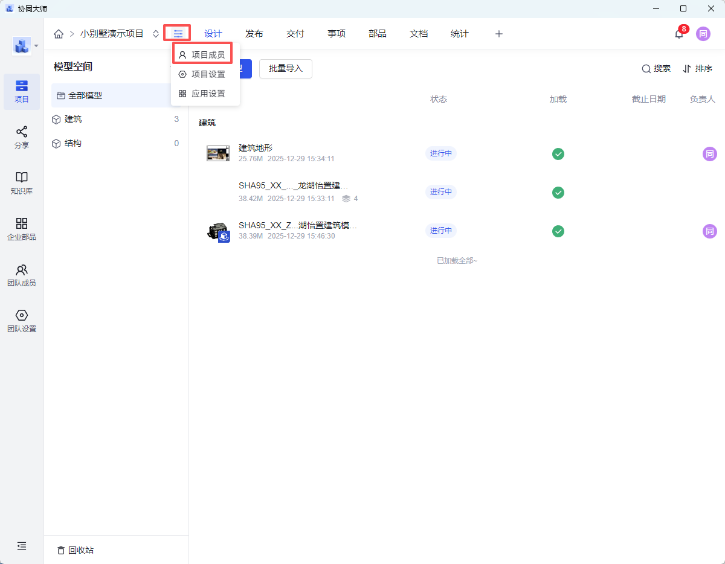Collapse sidebar using bottom-left menu icon
Screen dimensions: 725x564
pyautogui.click(x=21, y=545)
